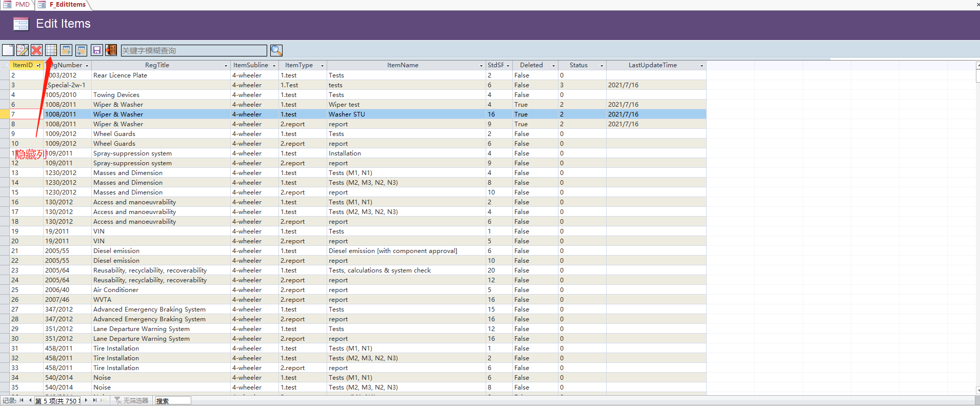
Task: Click the purple floppy disk save icon
Action: click(96, 50)
